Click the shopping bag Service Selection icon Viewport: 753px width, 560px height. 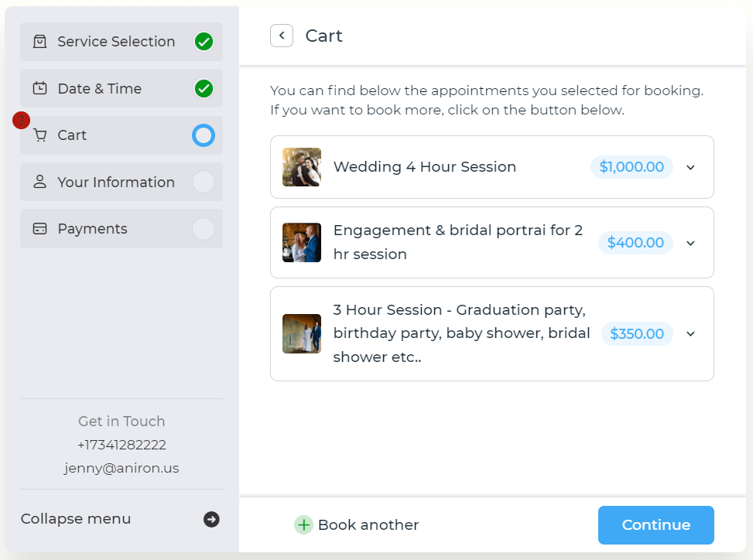pos(39,42)
